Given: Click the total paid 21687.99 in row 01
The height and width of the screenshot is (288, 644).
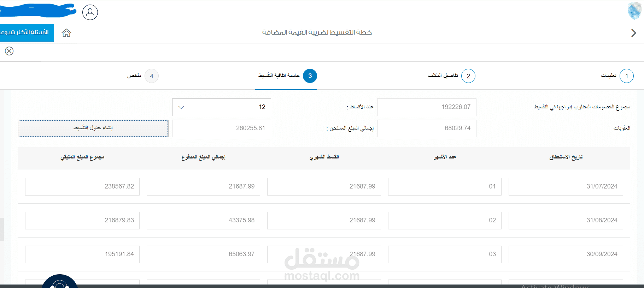Looking at the screenshot, I should coord(203,187).
